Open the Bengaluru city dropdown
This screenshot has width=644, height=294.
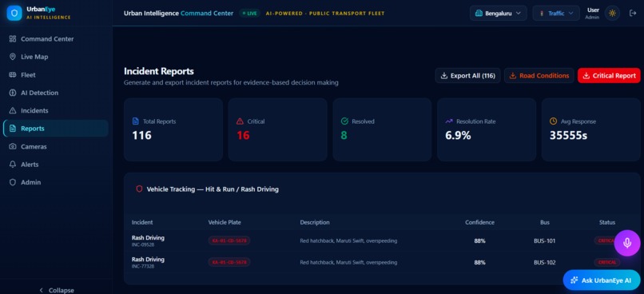(499, 13)
